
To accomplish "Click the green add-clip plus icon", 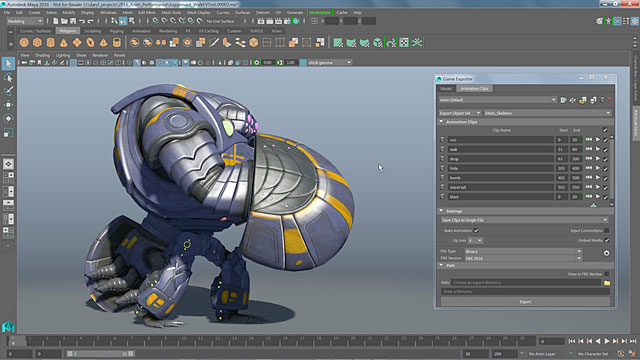I will [x=593, y=205].
